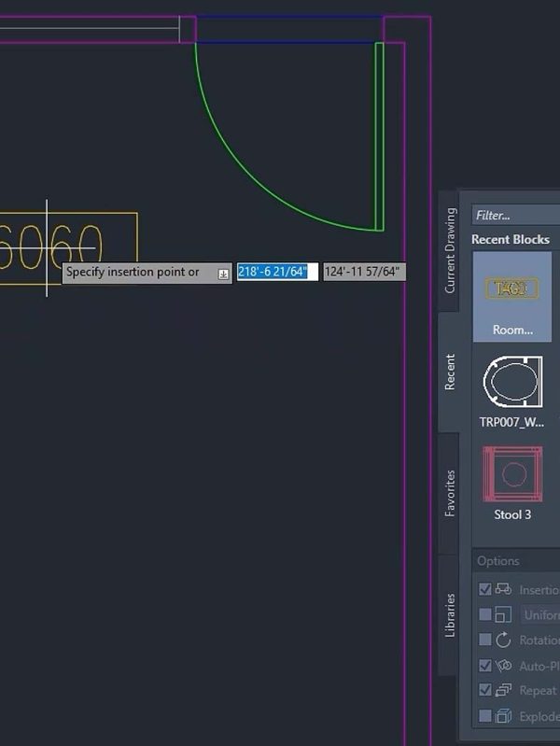
Task: Open the Recent tab
Action: [450, 372]
